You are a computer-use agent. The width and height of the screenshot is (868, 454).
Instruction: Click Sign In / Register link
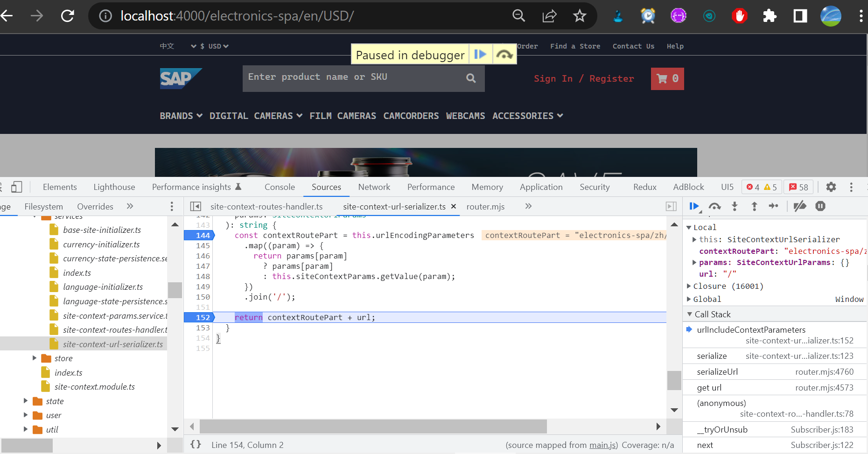tap(584, 78)
